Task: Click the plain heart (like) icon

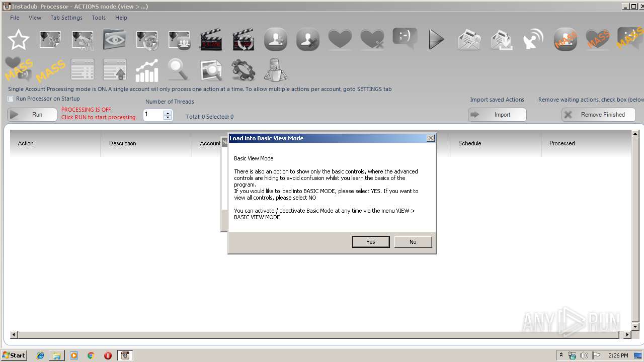Action: tap(340, 39)
